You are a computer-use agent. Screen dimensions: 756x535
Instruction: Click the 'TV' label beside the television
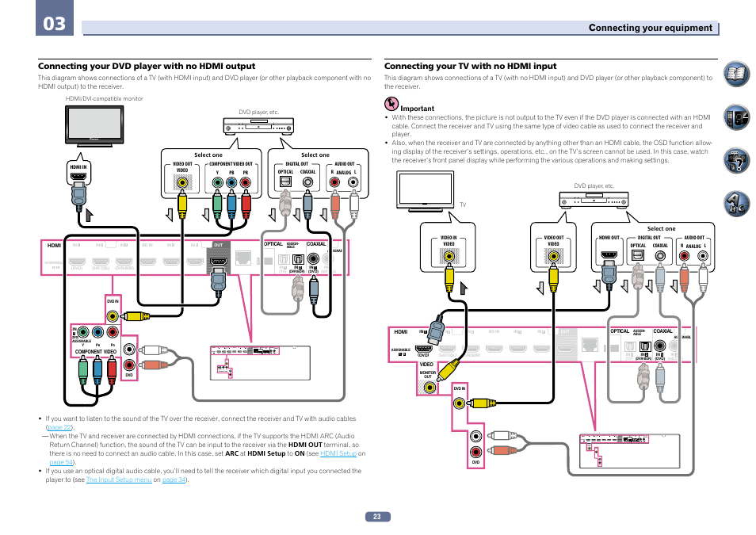coord(463,205)
